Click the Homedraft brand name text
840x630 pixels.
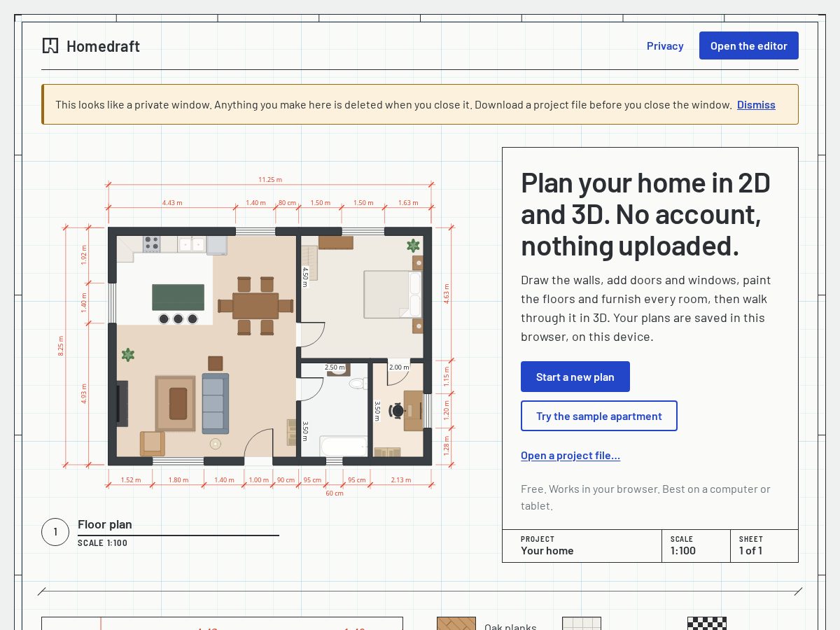pos(103,46)
